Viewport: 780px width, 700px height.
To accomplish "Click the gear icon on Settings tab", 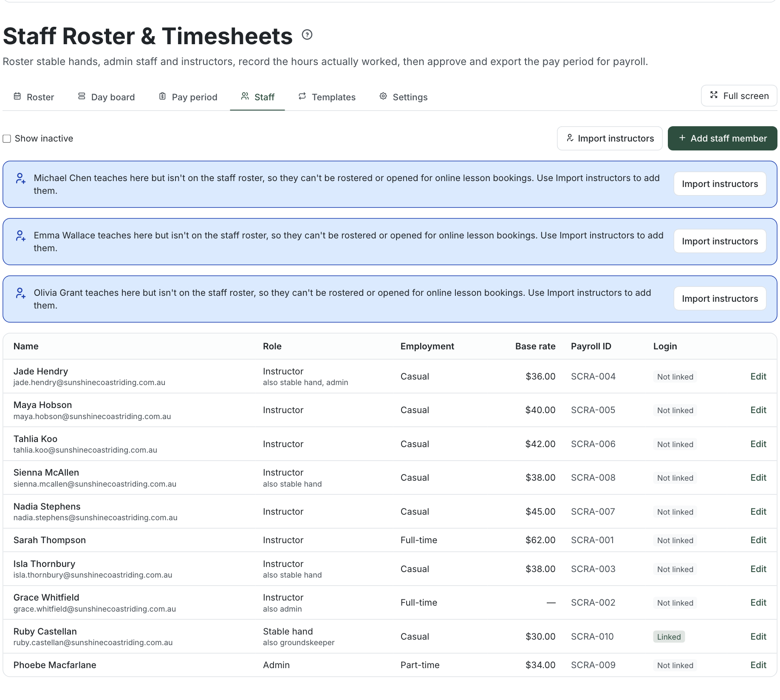I will 383,96.
